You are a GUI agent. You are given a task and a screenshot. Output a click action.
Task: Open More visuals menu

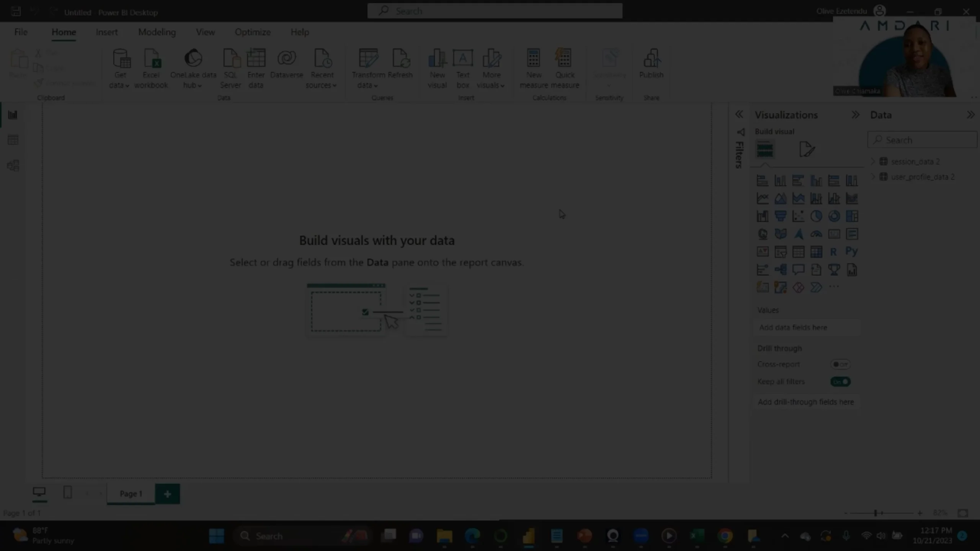(x=491, y=69)
